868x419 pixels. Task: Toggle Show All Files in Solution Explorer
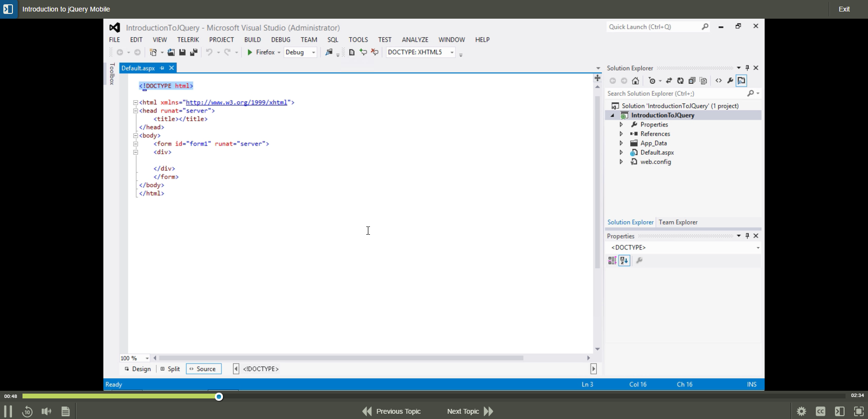[703, 81]
